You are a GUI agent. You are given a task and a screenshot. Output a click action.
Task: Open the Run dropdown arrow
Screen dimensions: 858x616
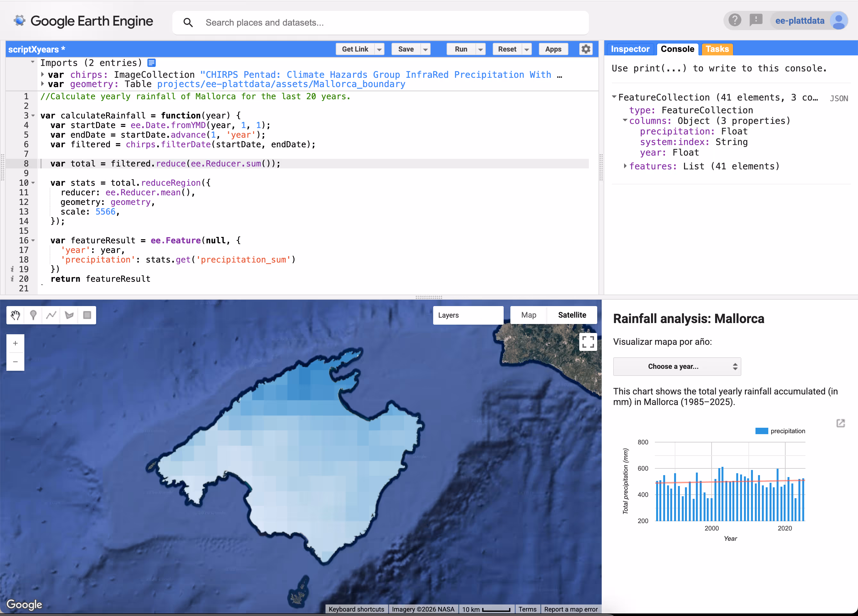[x=481, y=49]
